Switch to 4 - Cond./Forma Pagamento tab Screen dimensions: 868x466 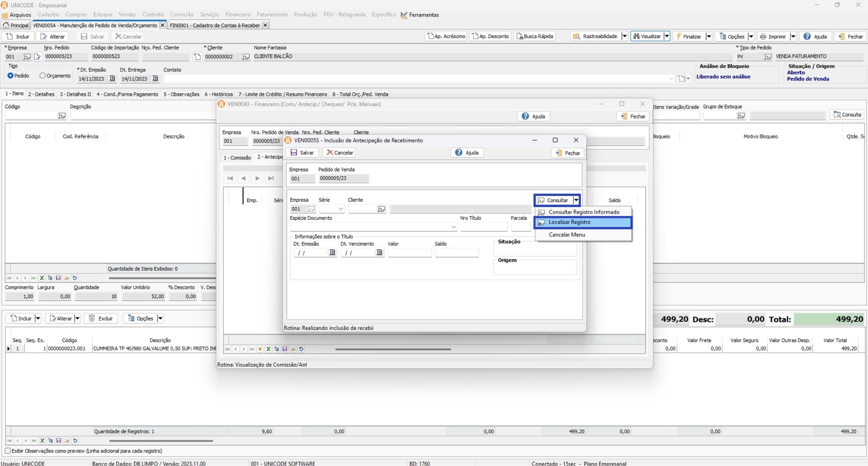pos(127,94)
